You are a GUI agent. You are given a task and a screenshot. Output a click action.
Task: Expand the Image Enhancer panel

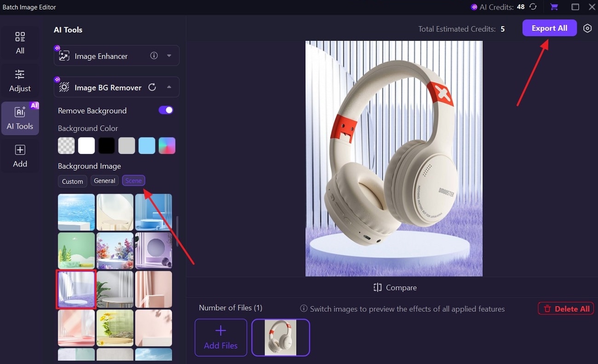tap(169, 56)
